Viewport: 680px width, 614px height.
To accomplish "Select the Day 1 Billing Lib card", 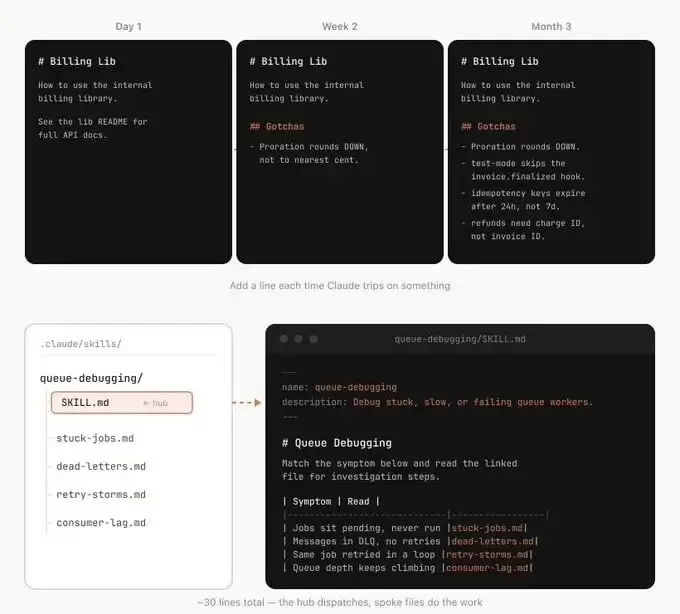I will [128, 152].
